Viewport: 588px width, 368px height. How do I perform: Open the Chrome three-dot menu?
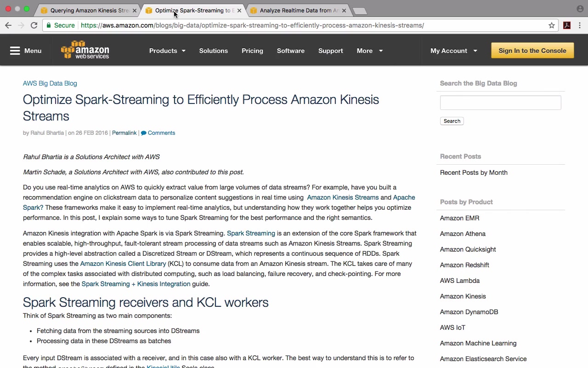pyautogui.click(x=580, y=25)
